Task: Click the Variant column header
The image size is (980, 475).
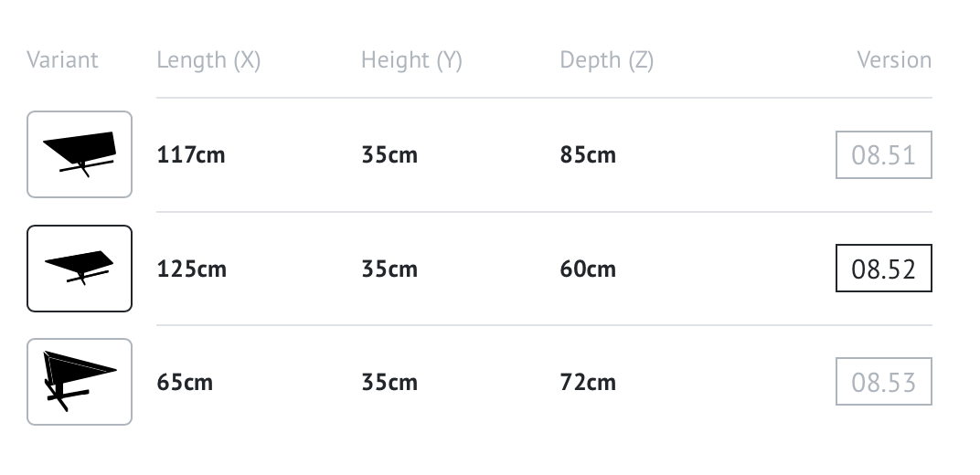Action: pos(62,60)
